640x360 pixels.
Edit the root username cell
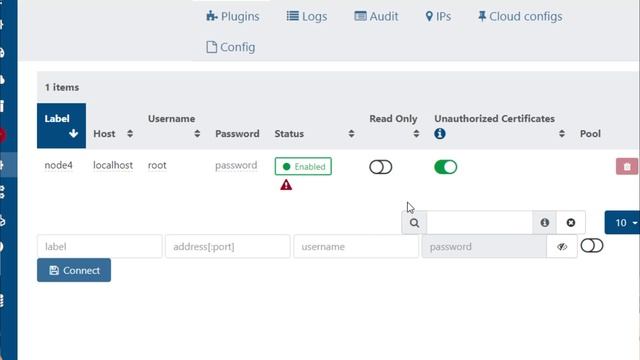point(157,165)
